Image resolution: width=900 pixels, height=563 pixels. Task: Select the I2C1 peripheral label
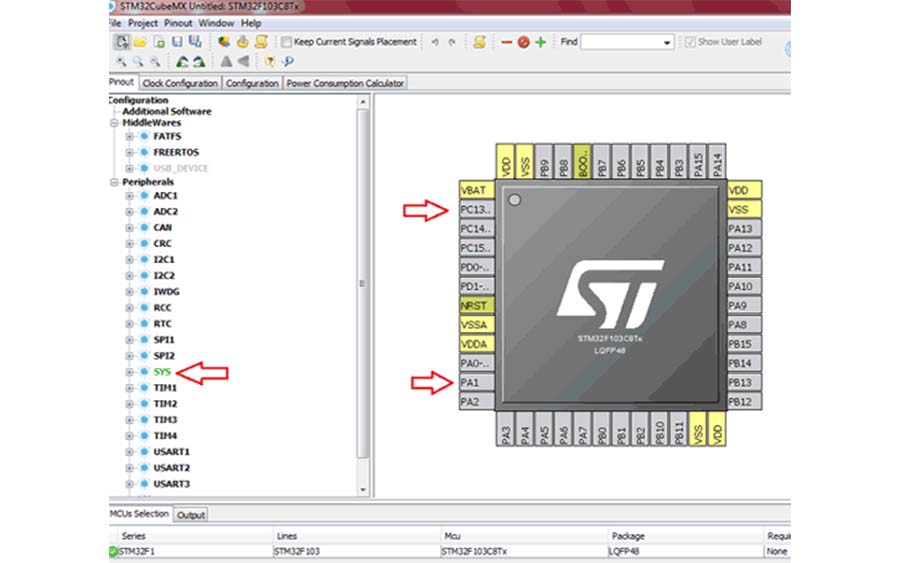coord(164,259)
